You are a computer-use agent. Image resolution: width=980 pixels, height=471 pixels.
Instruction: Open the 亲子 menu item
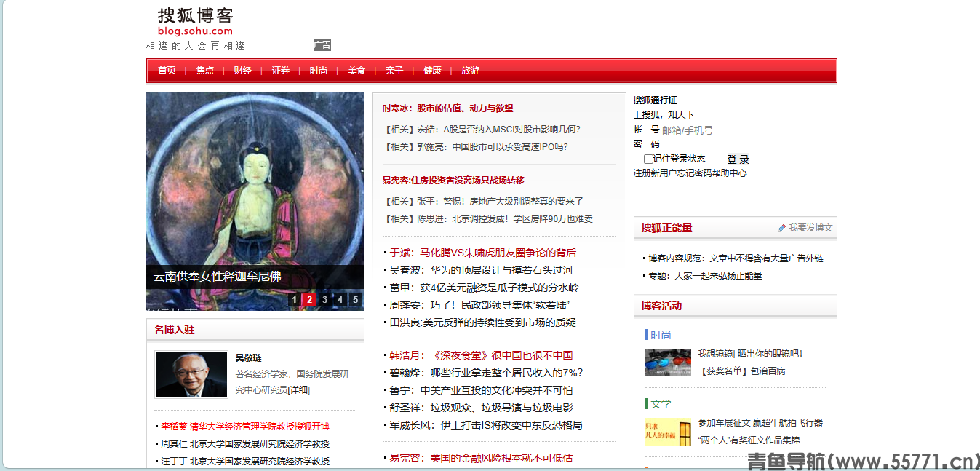click(x=394, y=71)
